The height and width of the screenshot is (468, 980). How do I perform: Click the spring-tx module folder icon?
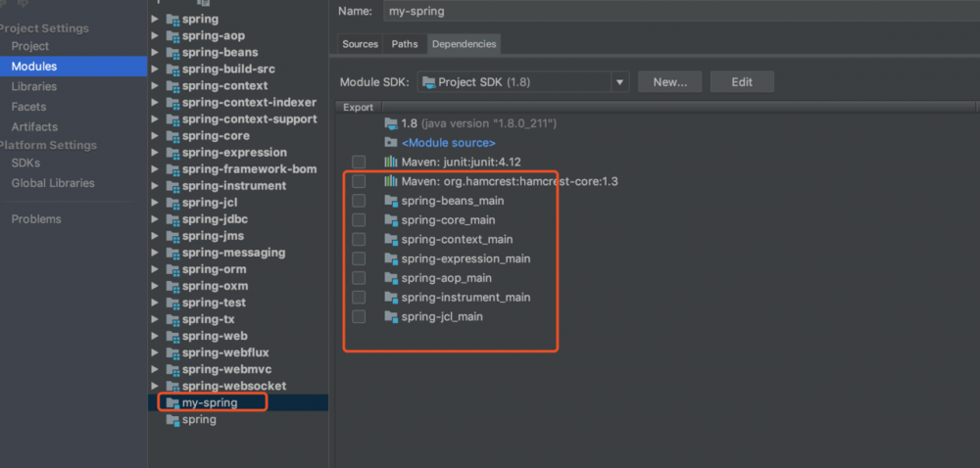coord(172,319)
